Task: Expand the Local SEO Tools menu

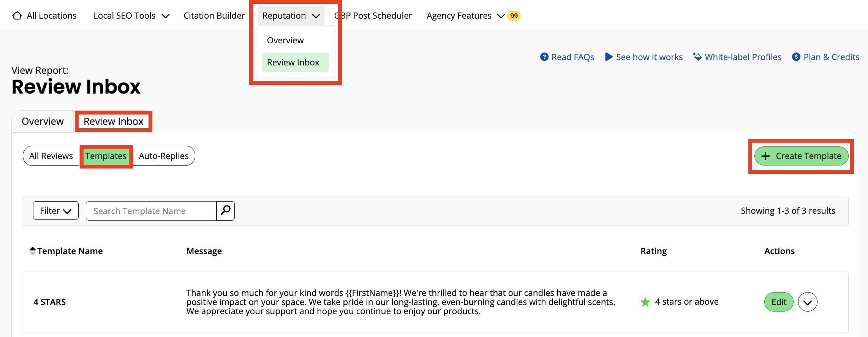Action: [131, 16]
